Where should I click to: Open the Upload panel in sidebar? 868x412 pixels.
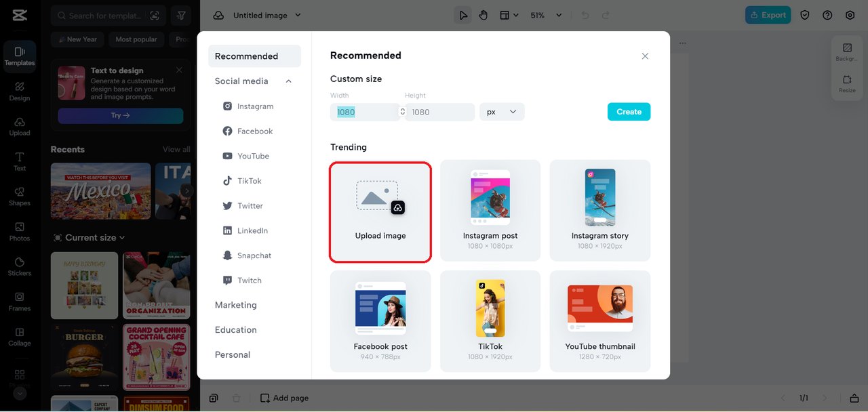click(20, 127)
